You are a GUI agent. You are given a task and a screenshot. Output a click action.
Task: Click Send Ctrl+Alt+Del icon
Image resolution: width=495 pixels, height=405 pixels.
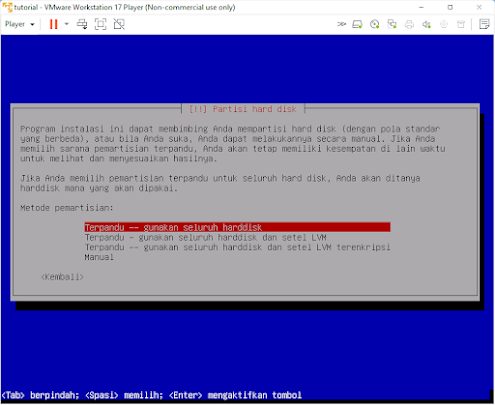(82, 24)
